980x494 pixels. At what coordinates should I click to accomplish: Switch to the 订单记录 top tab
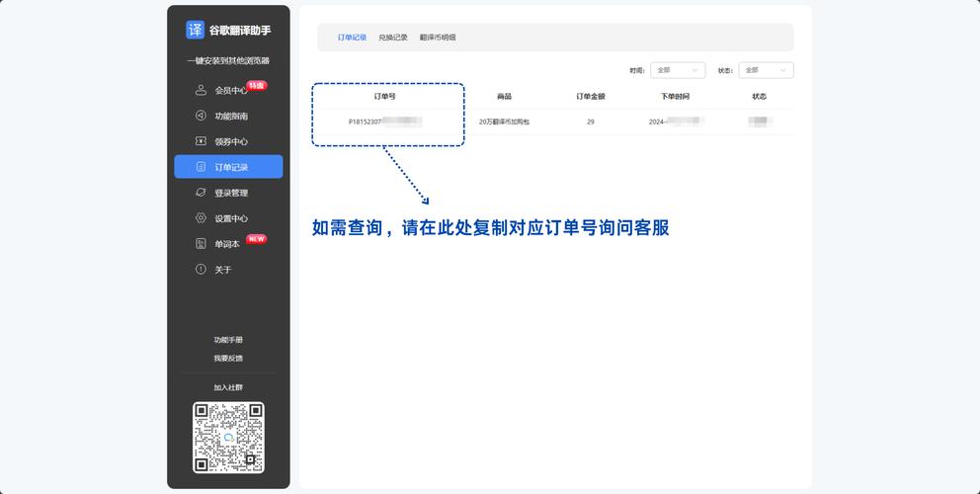coord(352,38)
